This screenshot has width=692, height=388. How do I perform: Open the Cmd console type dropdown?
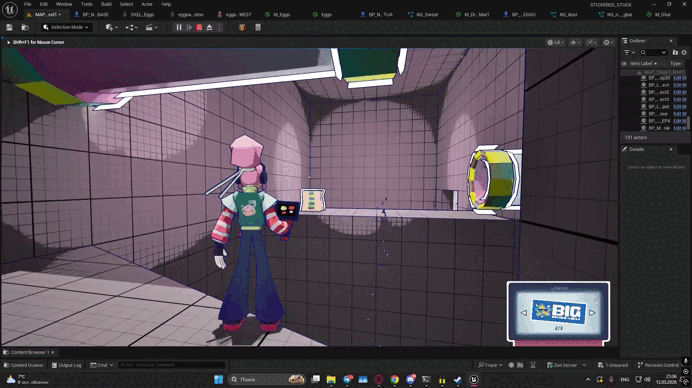102,365
